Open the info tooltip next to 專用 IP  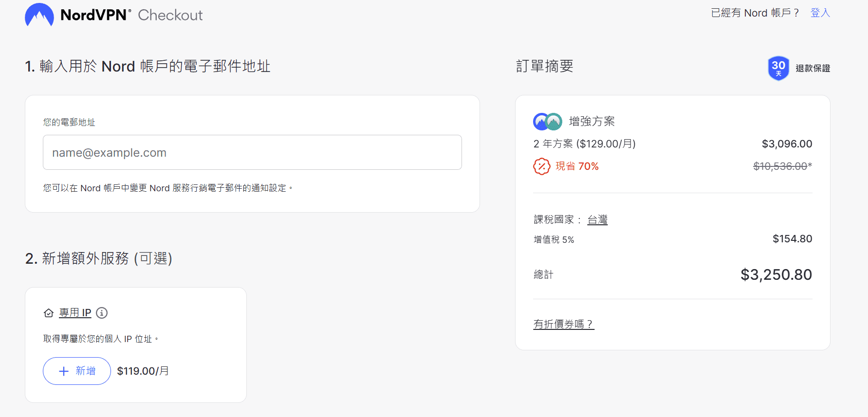click(x=102, y=313)
